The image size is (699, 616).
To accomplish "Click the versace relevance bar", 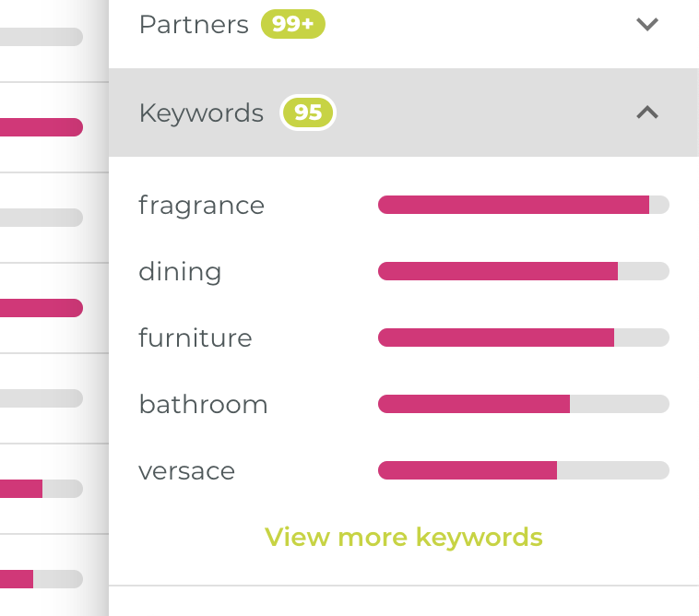I will coord(523,470).
